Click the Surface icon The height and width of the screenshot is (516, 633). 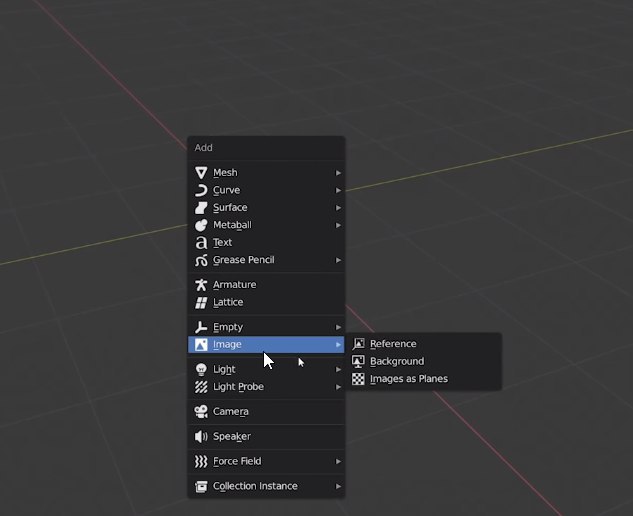click(x=201, y=208)
